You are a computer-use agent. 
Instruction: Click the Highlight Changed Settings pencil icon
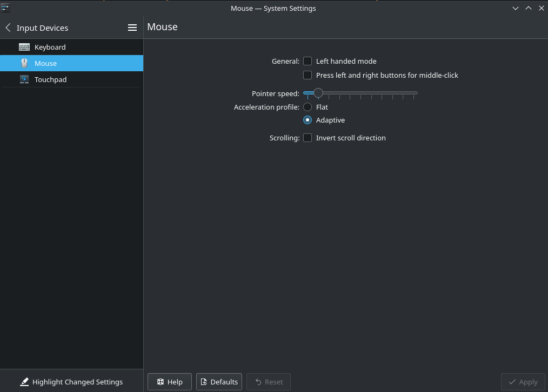pyautogui.click(x=24, y=382)
